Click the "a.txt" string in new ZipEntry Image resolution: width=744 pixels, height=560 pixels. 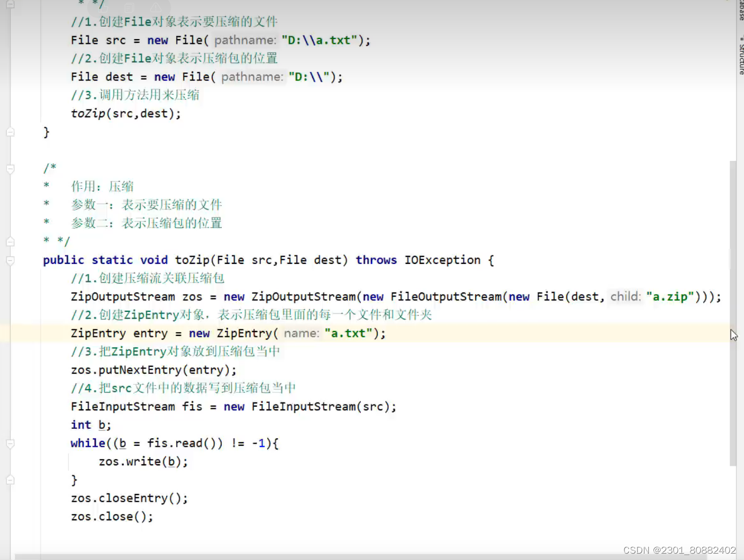click(x=348, y=334)
